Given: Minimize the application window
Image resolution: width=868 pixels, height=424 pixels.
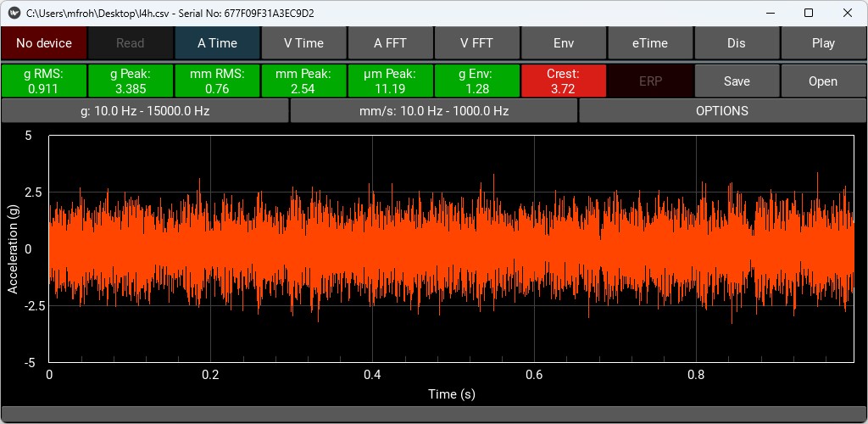Looking at the screenshot, I should click(x=770, y=14).
